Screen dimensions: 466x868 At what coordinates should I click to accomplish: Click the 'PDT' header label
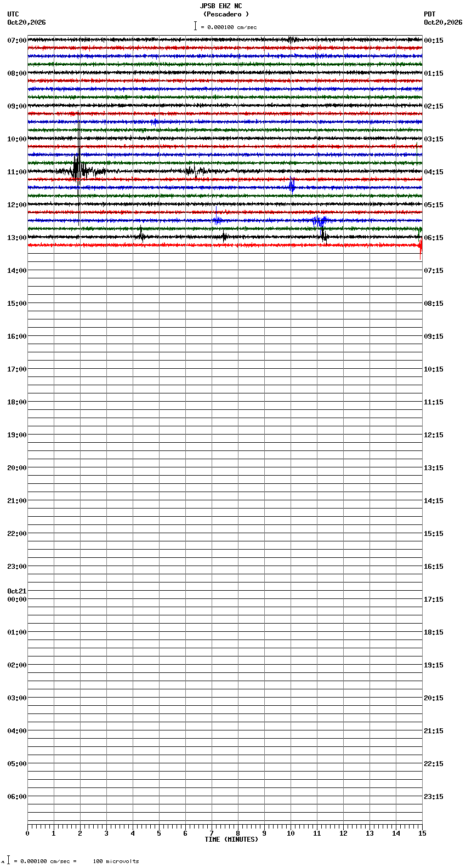coord(430,14)
